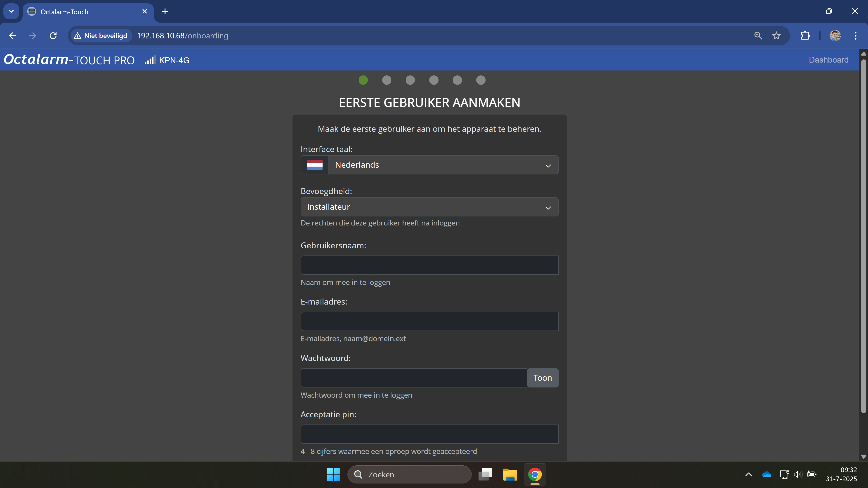Expand the Bevoegdheid Installateur dropdown
The width and height of the screenshot is (868, 488).
(429, 207)
